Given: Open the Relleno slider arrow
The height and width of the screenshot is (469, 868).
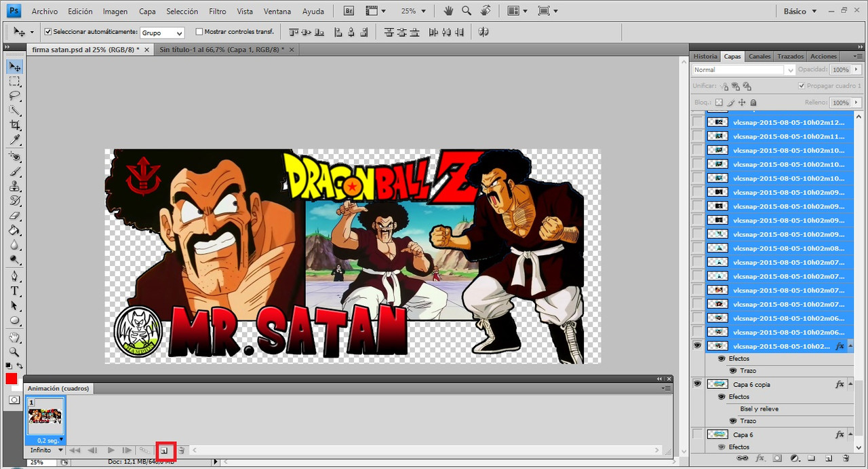Looking at the screenshot, I should [x=856, y=102].
